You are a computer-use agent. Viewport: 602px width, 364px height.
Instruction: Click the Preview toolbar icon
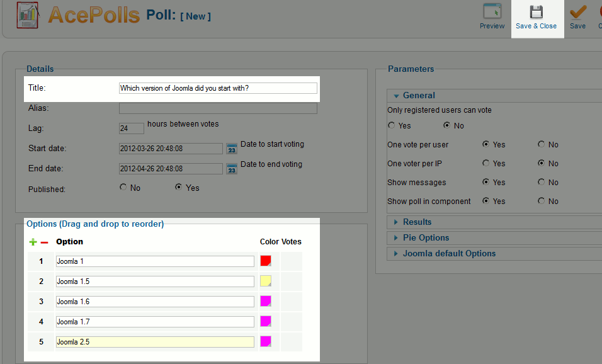point(492,12)
